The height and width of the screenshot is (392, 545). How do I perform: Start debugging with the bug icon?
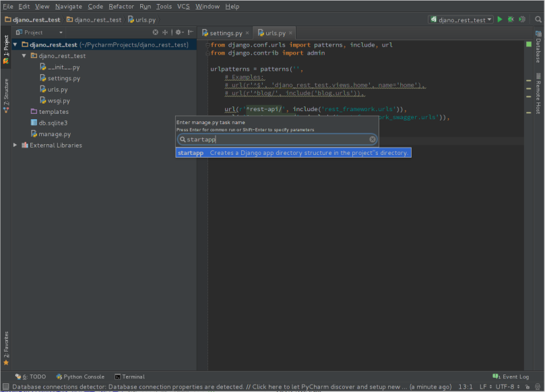[x=511, y=20]
